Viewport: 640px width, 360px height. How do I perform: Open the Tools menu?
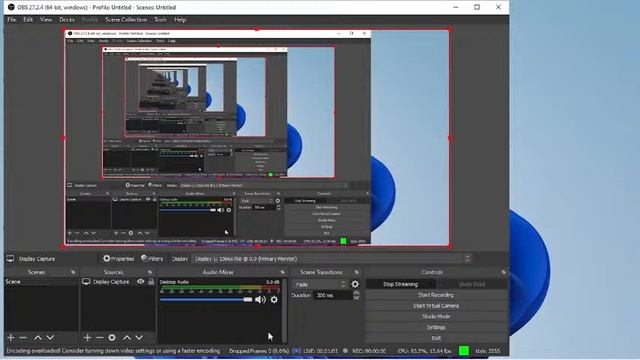click(x=160, y=20)
